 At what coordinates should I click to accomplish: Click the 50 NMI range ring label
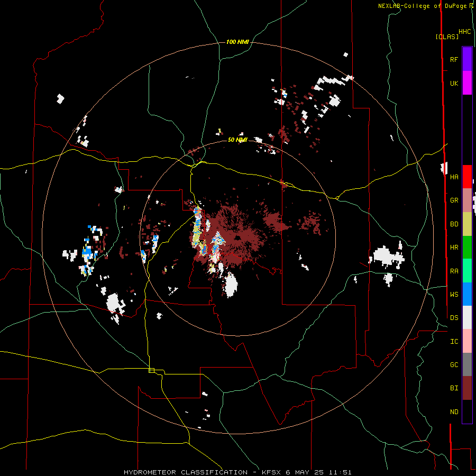coord(237,140)
